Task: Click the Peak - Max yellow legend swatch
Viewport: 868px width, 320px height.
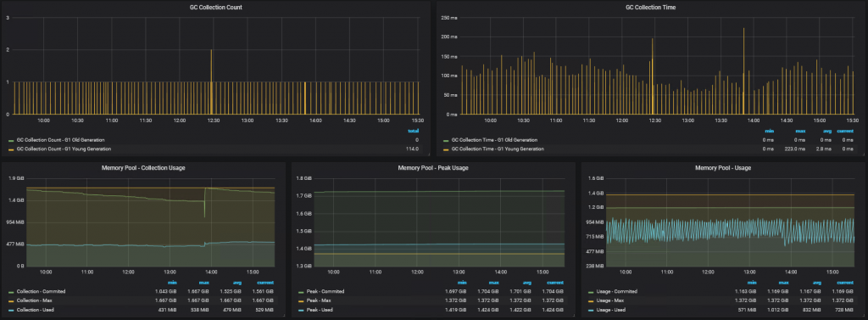Action: (301, 300)
